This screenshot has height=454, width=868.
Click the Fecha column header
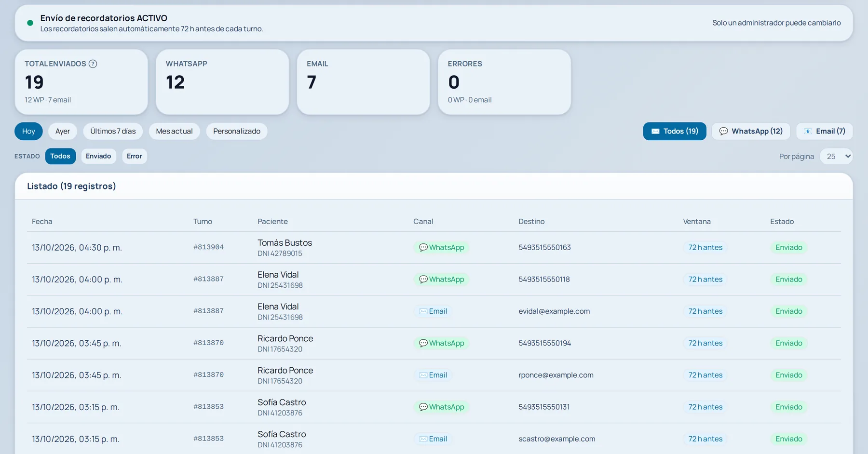(x=42, y=222)
